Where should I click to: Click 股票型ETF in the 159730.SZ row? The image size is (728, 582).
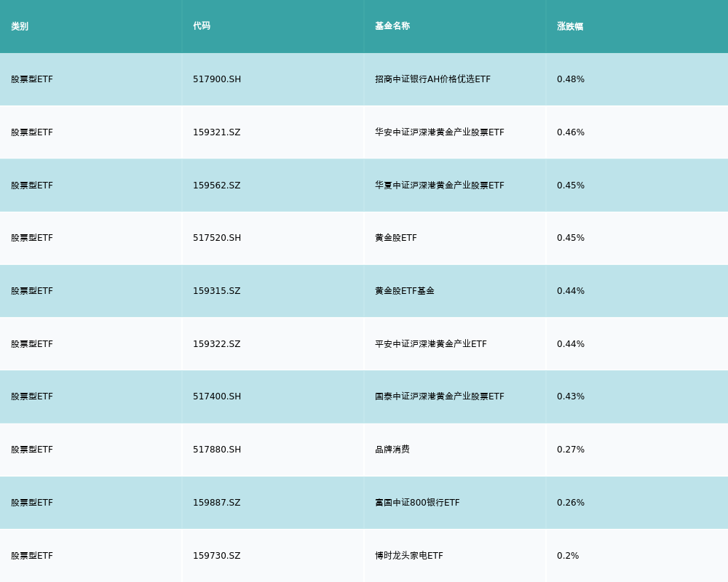[32, 556]
